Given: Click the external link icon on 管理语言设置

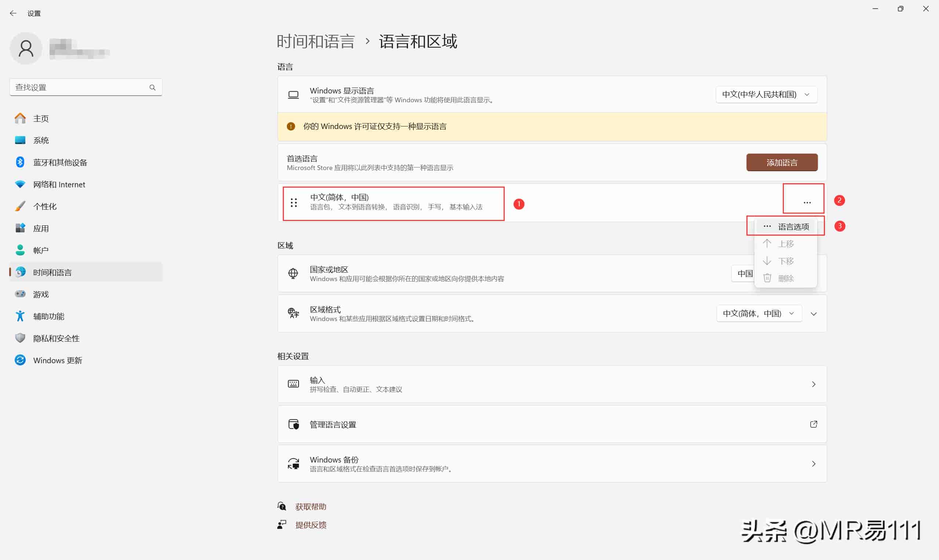Looking at the screenshot, I should click(x=814, y=424).
